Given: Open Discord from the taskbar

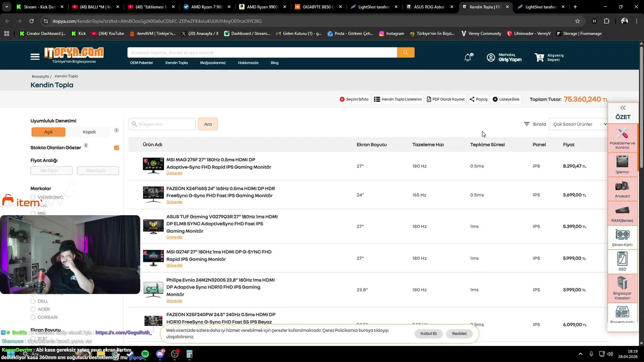Looking at the screenshot, I should tap(160, 354).
